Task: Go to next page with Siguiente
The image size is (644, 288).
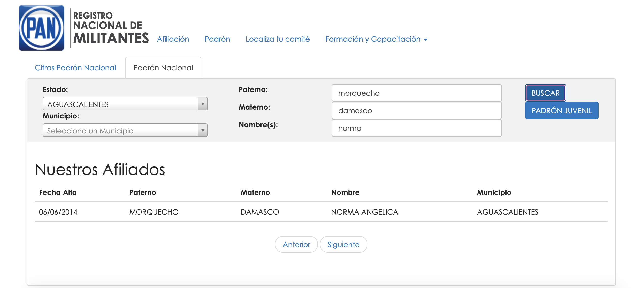Action: 343,244
